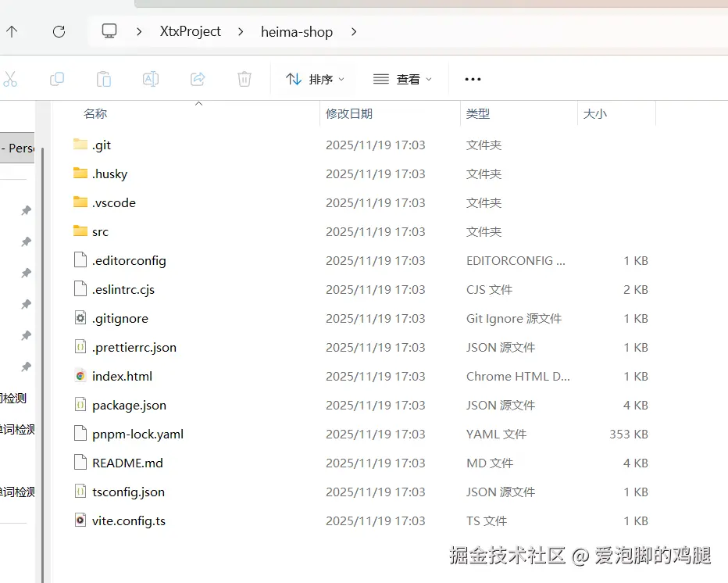
Task: Click the Rename icon in toolbar
Action: [x=151, y=79]
